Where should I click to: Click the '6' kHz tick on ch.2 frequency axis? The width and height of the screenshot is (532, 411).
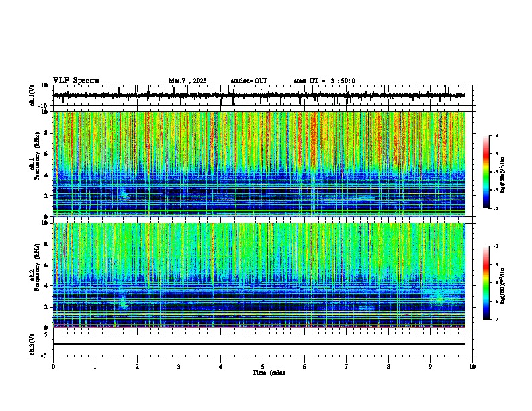(x=47, y=265)
